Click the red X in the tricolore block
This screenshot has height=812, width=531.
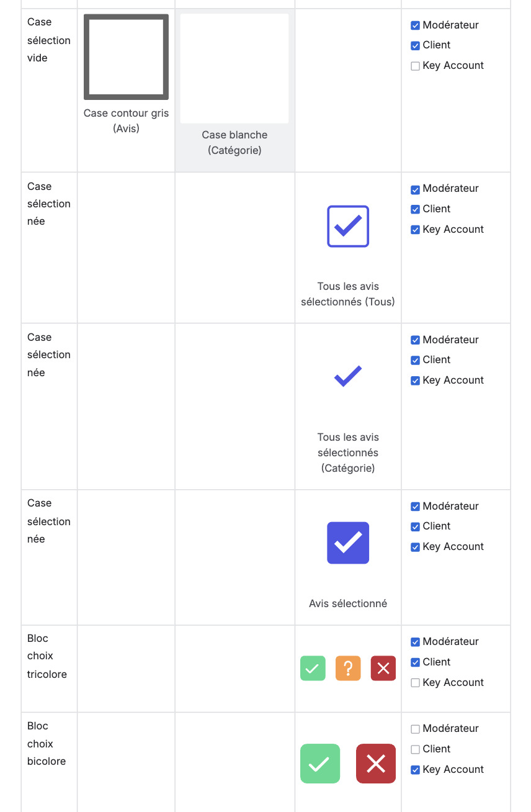click(383, 668)
